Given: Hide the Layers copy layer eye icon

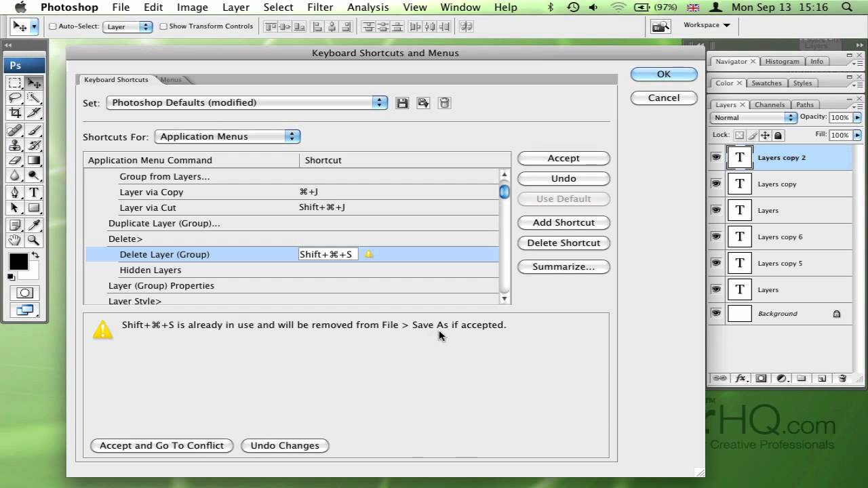Looking at the screenshot, I should click(x=716, y=184).
